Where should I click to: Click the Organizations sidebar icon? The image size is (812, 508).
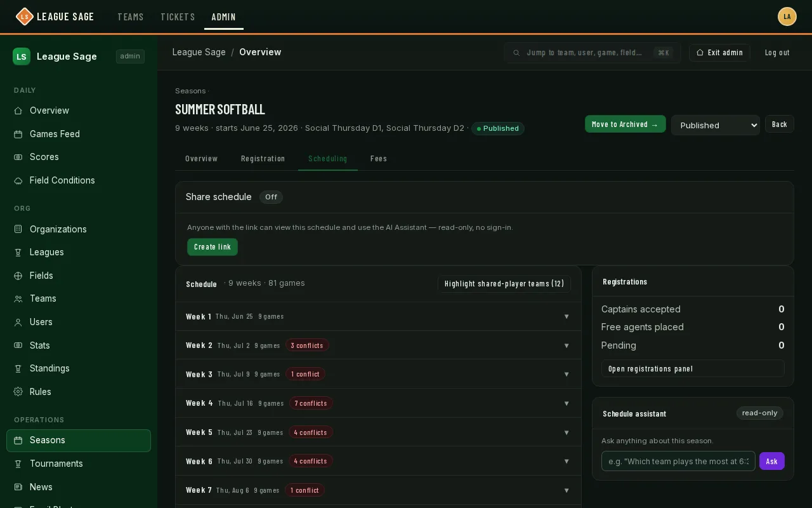point(18,229)
